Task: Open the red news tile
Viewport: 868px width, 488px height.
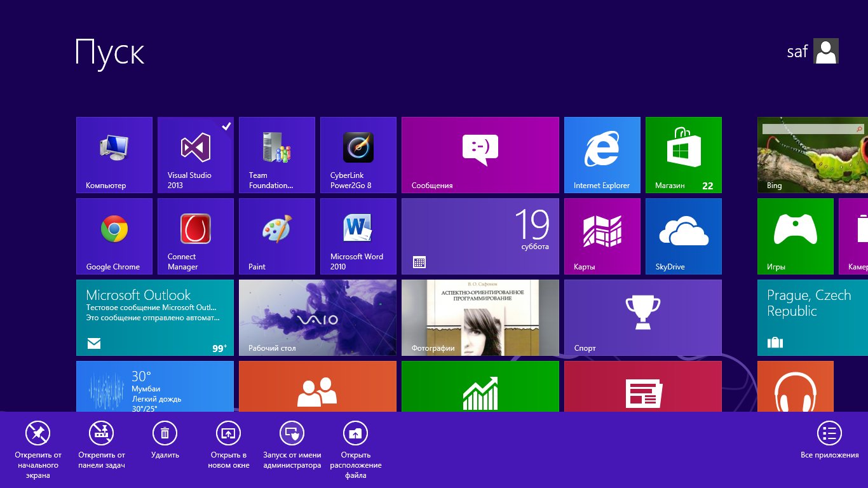Action: (643, 386)
